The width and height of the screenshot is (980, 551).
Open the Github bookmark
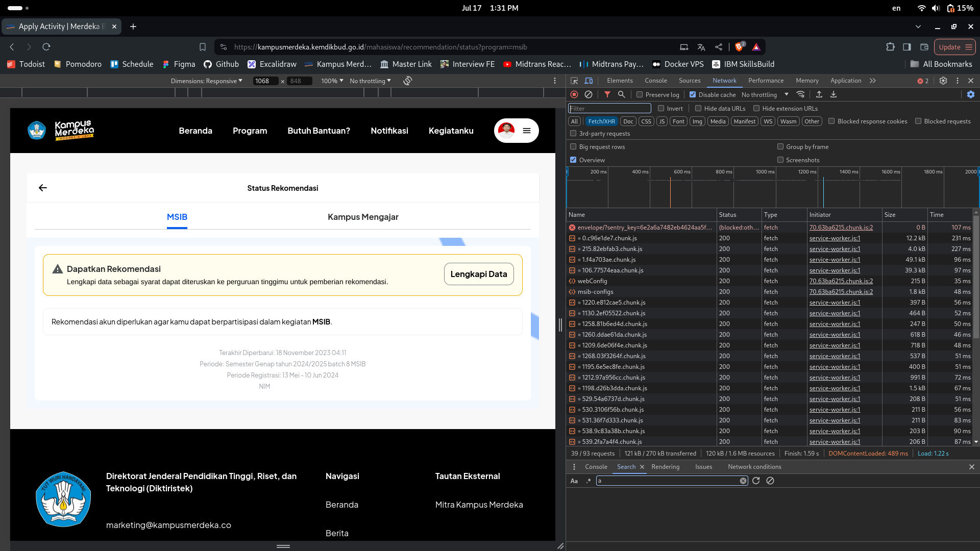click(222, 64)
